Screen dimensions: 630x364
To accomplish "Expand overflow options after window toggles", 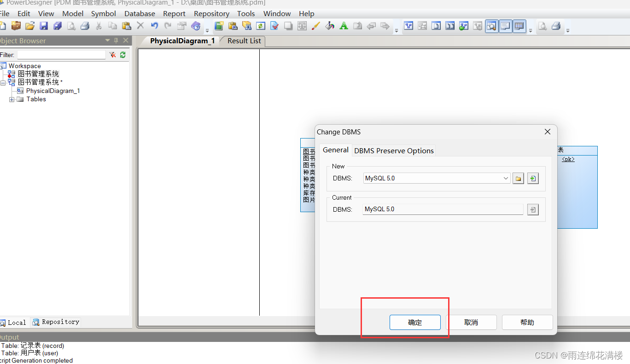I will click(x=531, y=30).
